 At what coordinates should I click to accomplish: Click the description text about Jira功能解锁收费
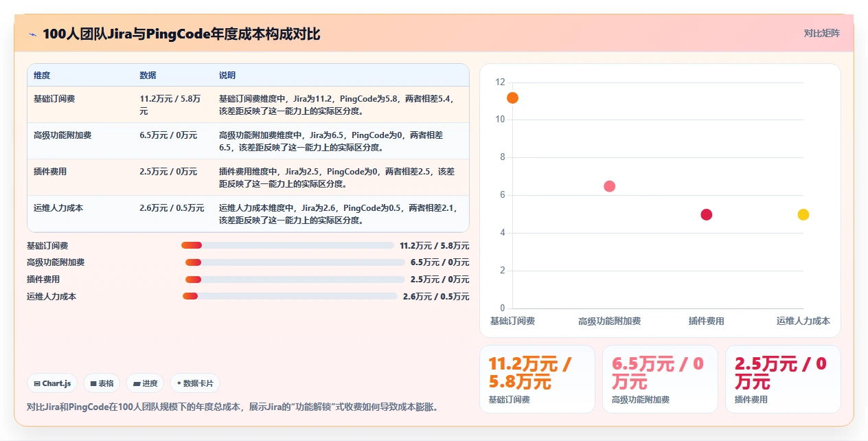(233, 407)
